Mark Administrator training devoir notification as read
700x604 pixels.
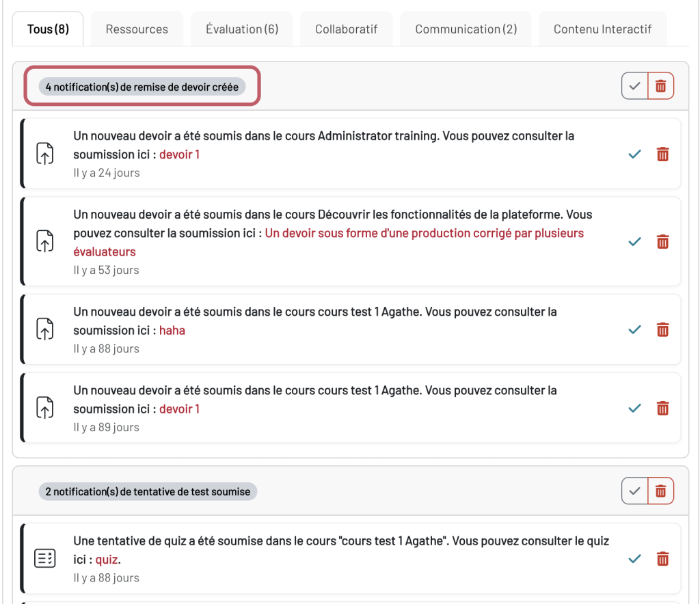pyautogui.click(x=634, y=154)
